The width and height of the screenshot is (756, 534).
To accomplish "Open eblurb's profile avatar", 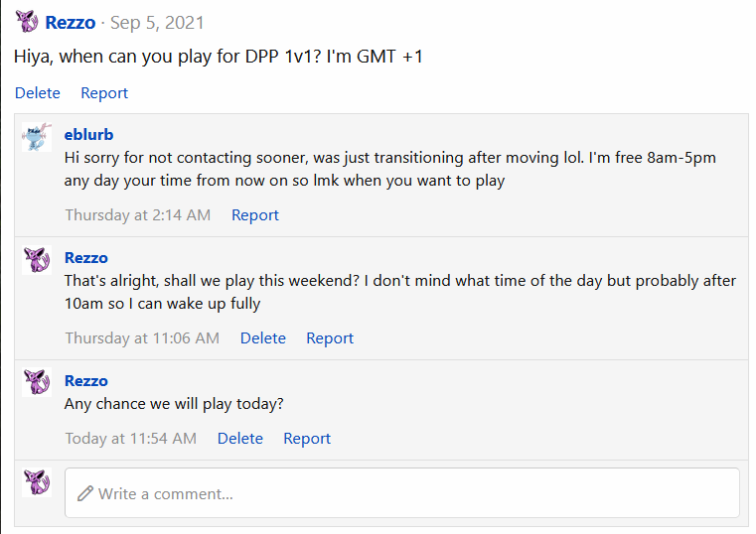I will 37,137.
